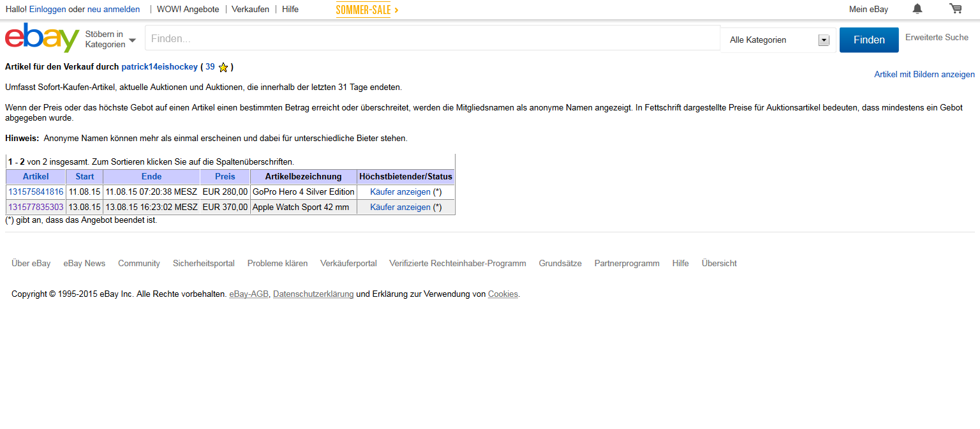This screenshot has height=429, width=980.
Task: Sort by the Preis column header
Action: tap(225, 177)
